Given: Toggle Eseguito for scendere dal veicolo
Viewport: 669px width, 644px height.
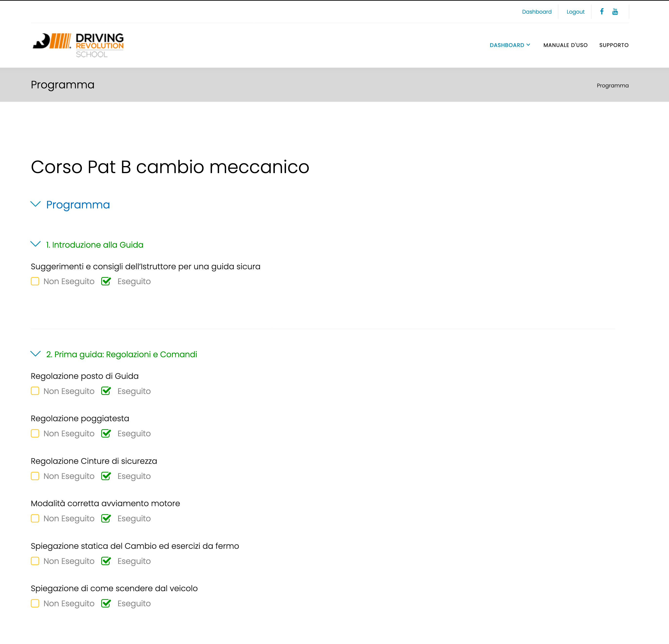Looking at the screenshot, I should [106, 603].
